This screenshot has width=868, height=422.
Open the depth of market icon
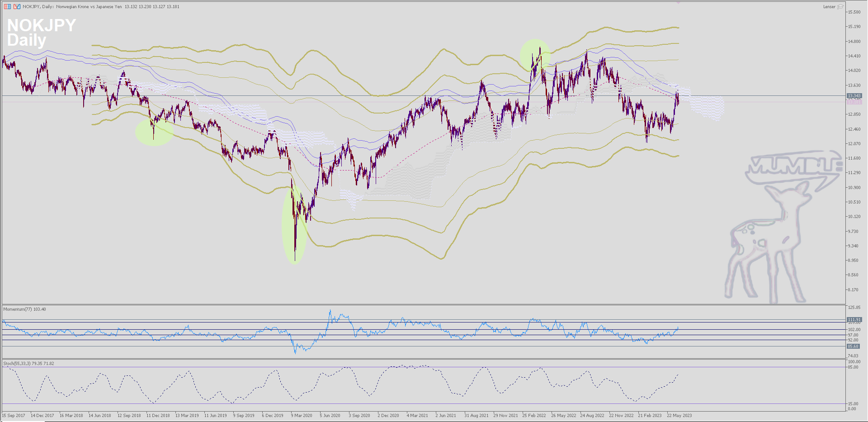click(17, 7)
